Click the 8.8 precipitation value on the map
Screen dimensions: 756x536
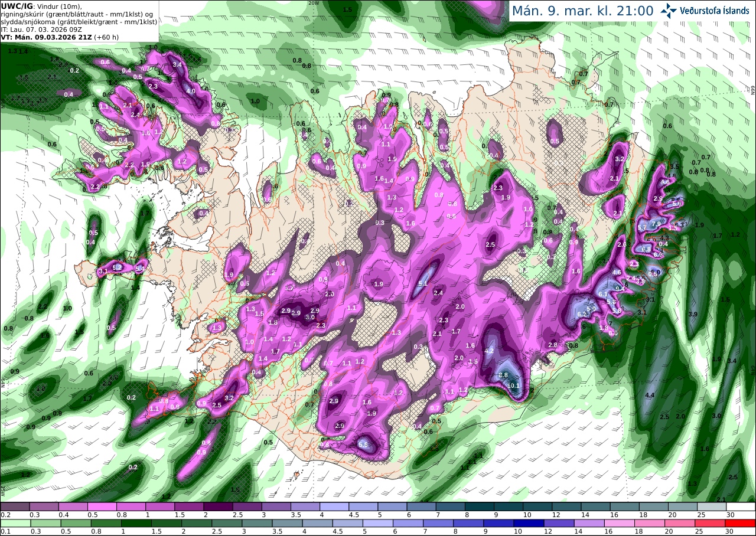click(503, 375)
